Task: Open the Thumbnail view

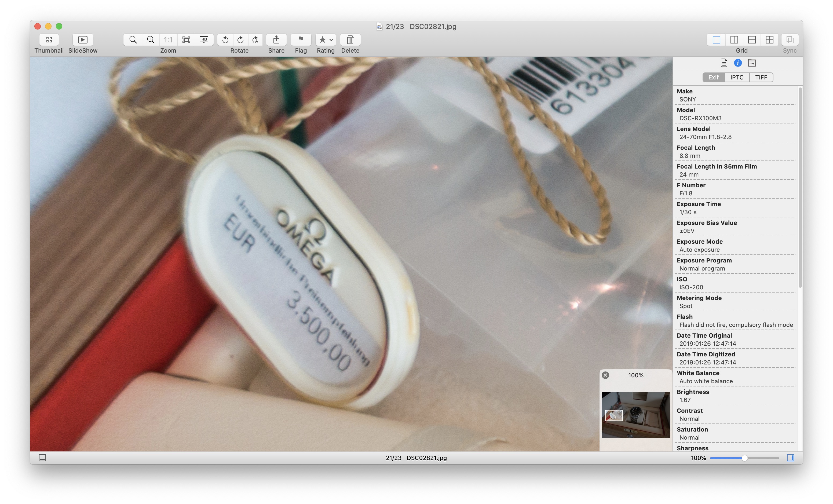Action: point(49,40)
